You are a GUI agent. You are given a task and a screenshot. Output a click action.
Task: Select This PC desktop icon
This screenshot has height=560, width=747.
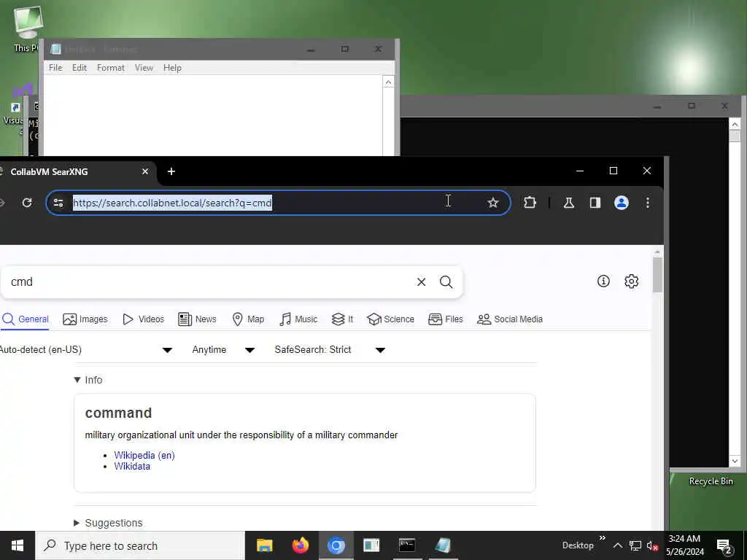tap(27, 29)
